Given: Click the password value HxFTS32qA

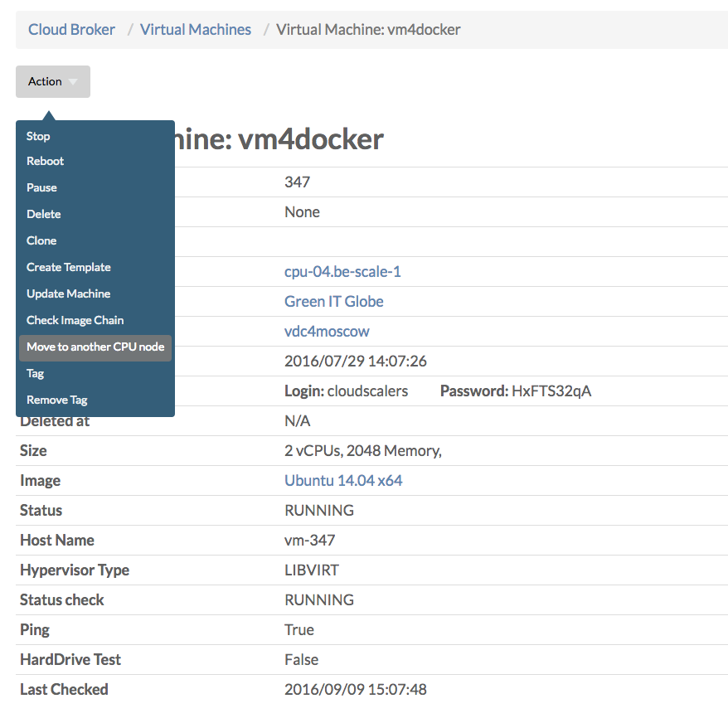Looking at the screenshot, I should tap(551, 391).
